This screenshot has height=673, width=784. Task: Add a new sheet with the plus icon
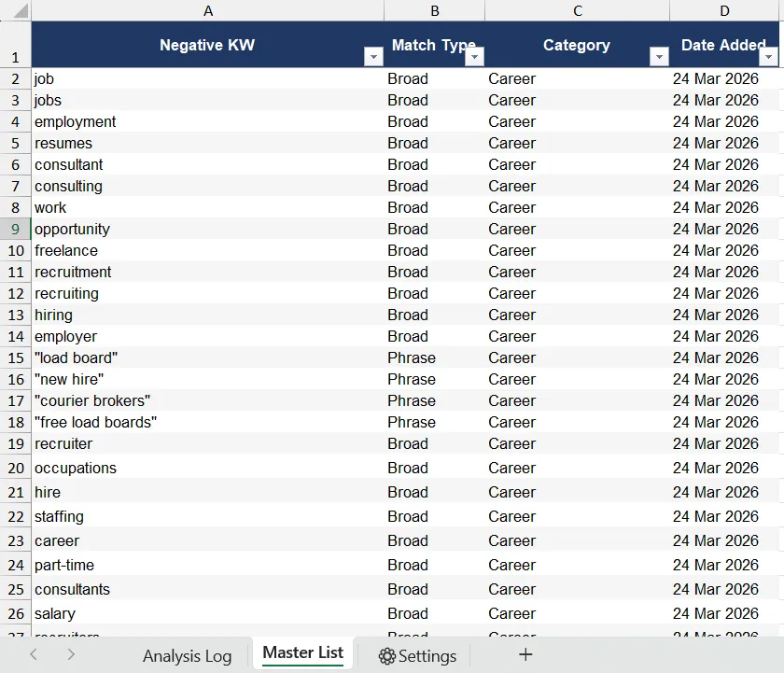click(525, 654)
